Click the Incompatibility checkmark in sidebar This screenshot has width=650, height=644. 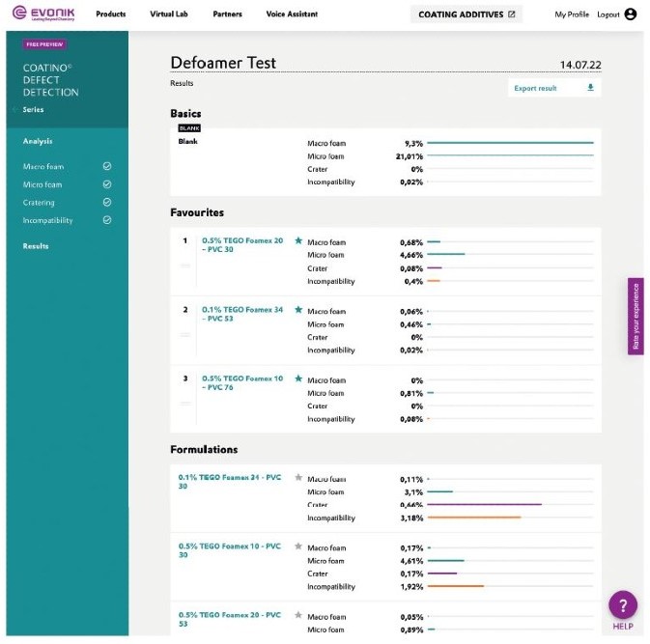(107, 220)
